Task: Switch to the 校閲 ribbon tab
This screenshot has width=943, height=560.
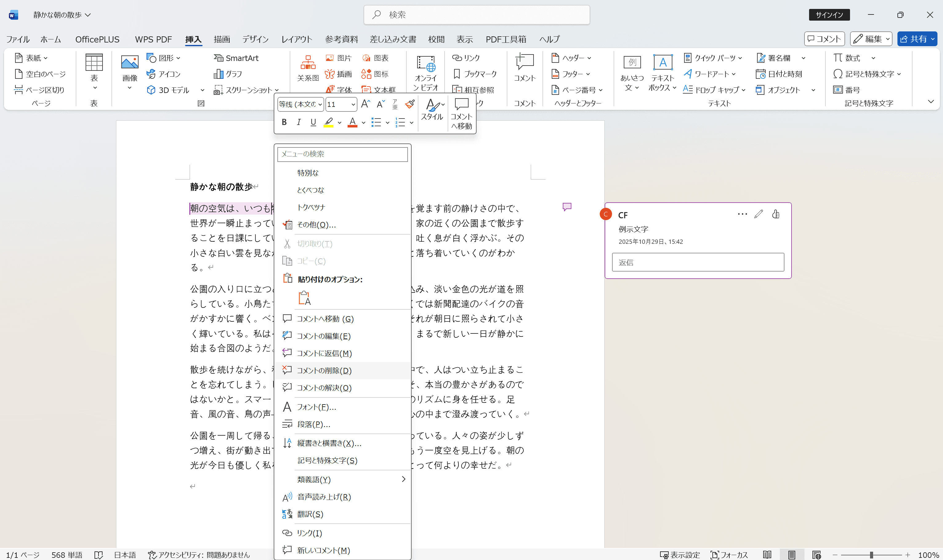Action: point(436,39)
